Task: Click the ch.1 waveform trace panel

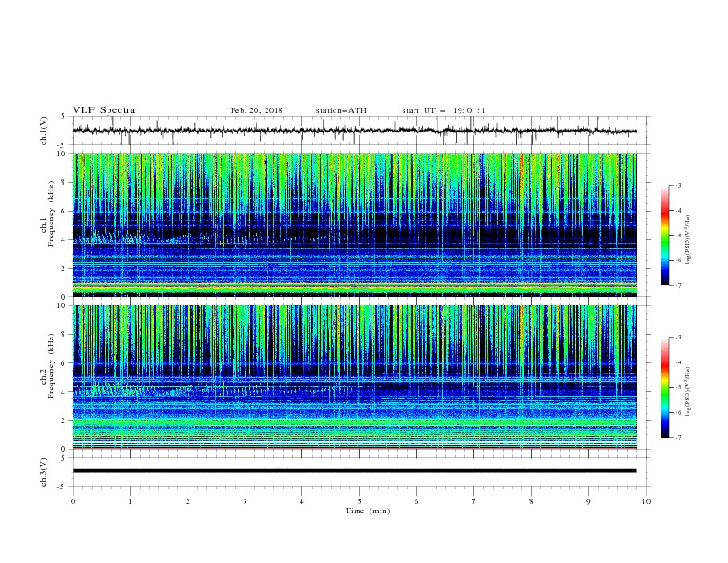Action: click(361, 131)
